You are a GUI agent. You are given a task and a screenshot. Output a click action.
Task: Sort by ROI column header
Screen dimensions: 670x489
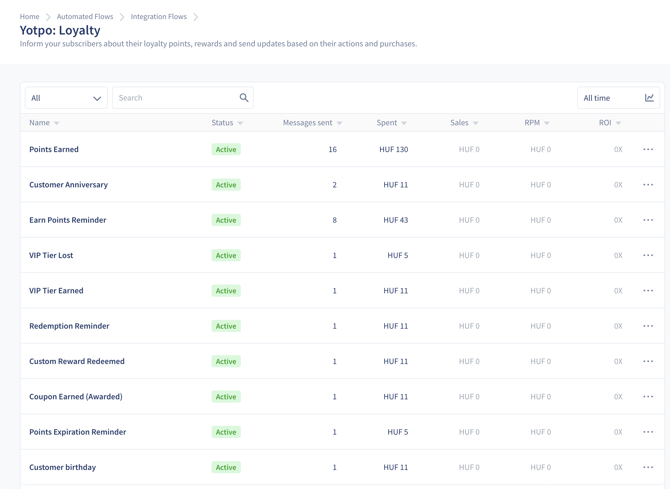(x=610, y=123)
